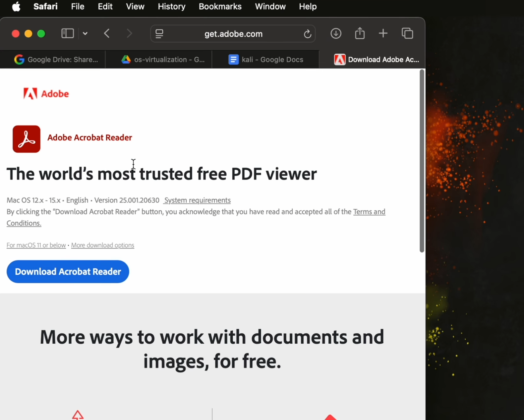This screenshot has width=524, height=420.
Task: Open More download options link
Action: [102, 245]
